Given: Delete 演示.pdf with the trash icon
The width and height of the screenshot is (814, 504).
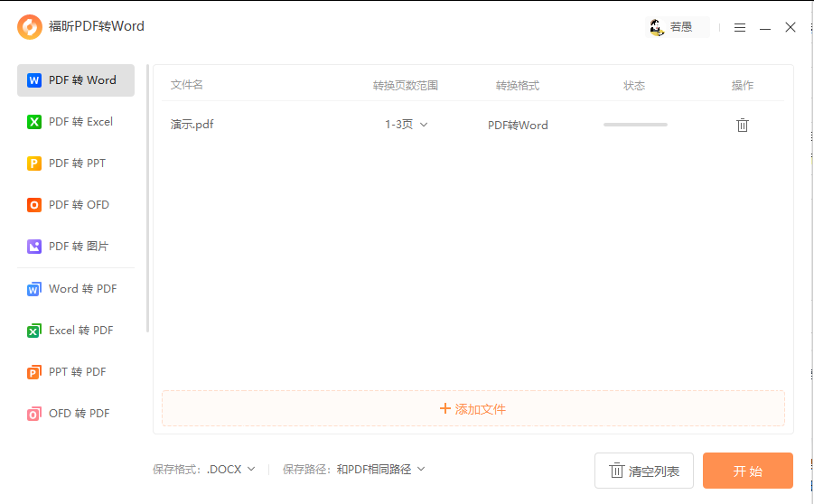Looking at the screenshot, I should pyautogui.click(x=743, y=125).
